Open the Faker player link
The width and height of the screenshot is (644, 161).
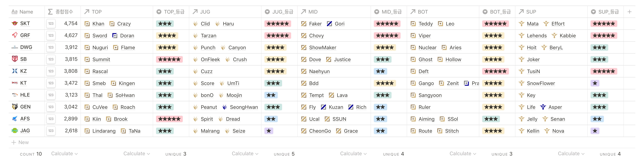[315, 24]
